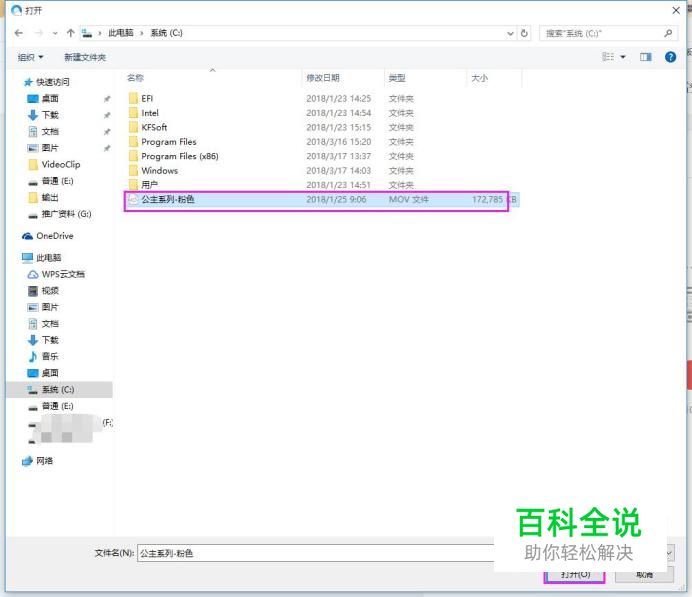Open 普通 (E:) under 此电脑
Screen dimensions: 692x597
coord(57,406)
